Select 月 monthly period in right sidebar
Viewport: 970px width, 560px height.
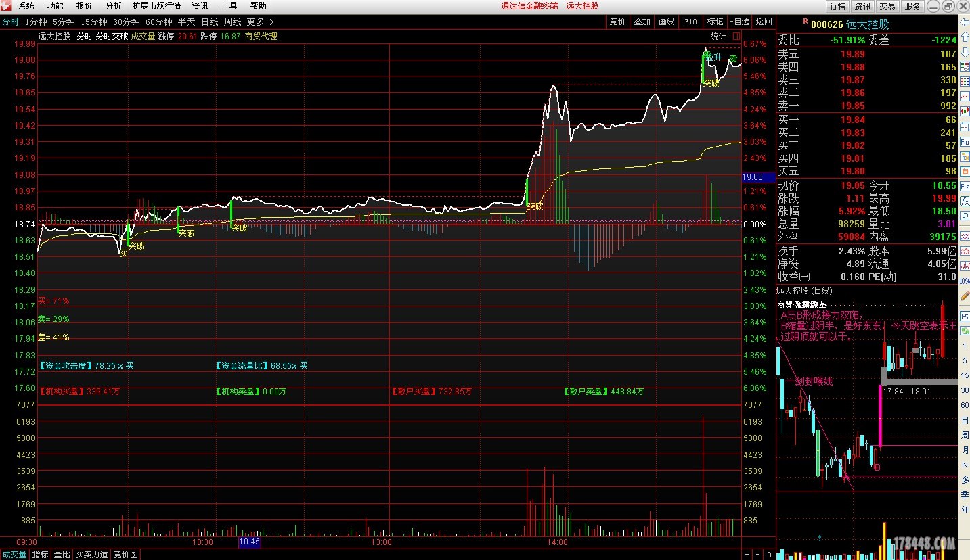[965, 450]
